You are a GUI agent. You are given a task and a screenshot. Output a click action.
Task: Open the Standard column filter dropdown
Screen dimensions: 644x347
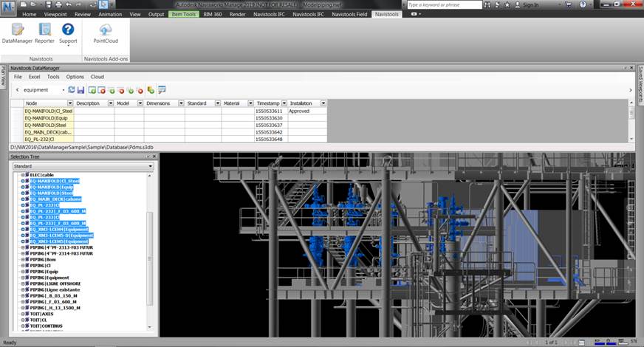[x=218, y=103]
